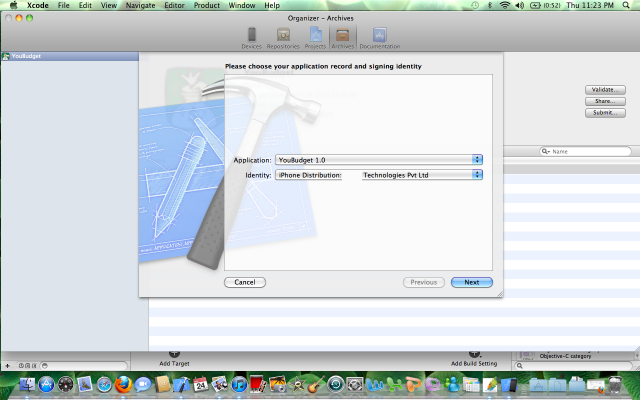This screenshot has height=400, width=640.
Task: Focus the Name search field
Action: coord(585,151)
